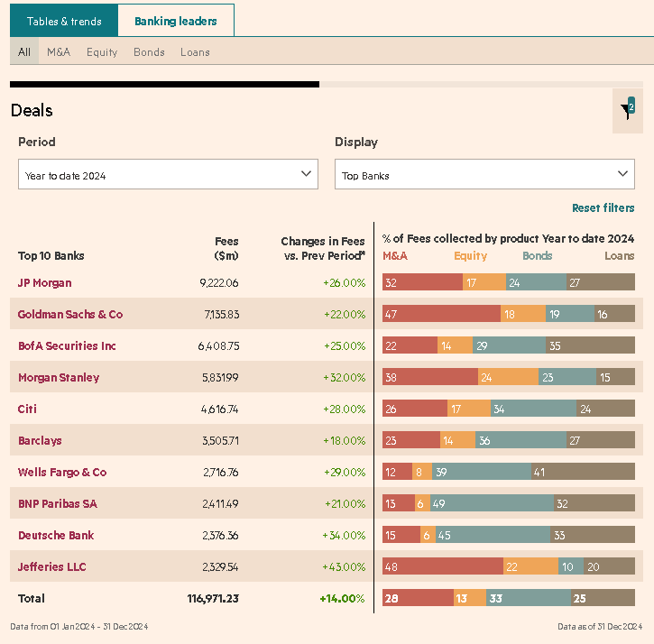Screen dimensions: 654x644
Task: Open the BNP Paribas SA link
Action: click(x=58, y=503)
